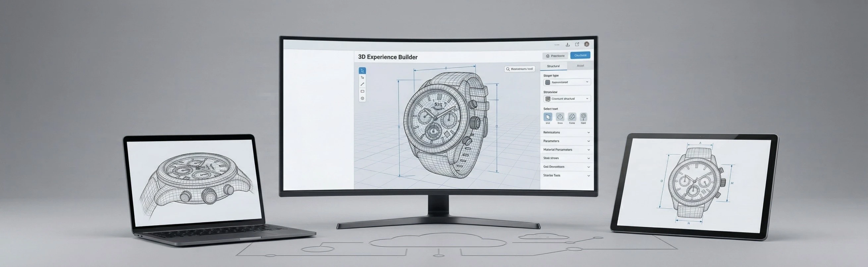Choose the rectangle shape tool
Image resolution: width=868 pixels, height=267 pixels.
(362, 91)
